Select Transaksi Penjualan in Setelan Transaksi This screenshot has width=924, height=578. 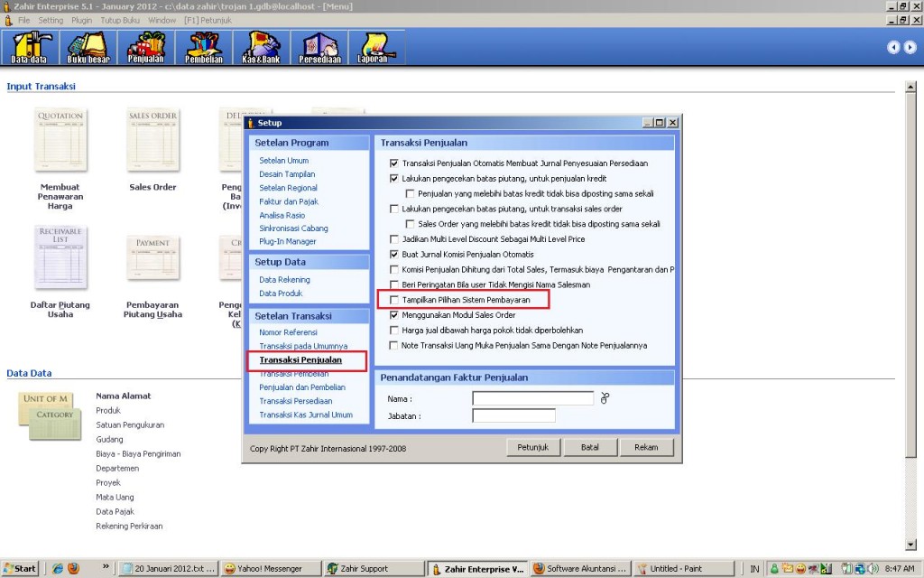tap(300, 359)
